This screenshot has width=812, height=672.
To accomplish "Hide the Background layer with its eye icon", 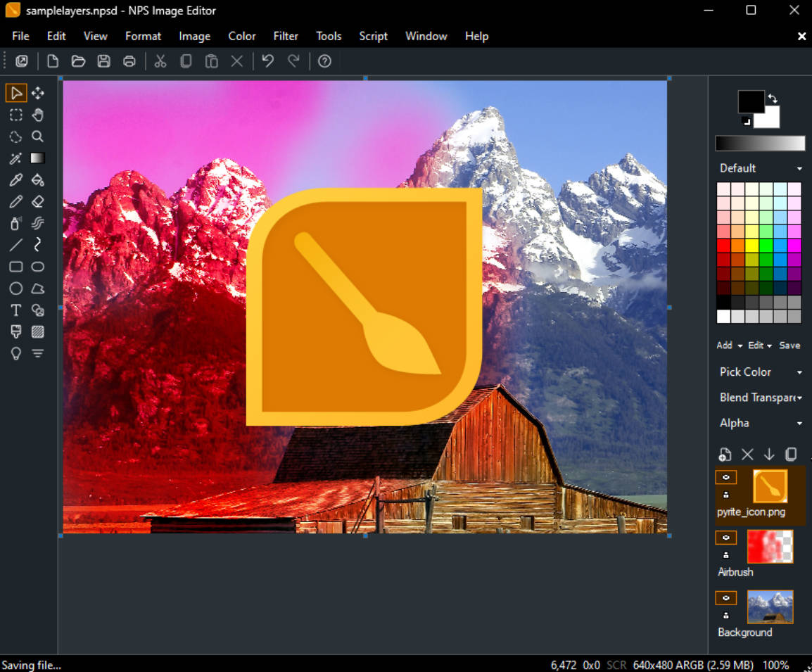I will tap(726, 598).
